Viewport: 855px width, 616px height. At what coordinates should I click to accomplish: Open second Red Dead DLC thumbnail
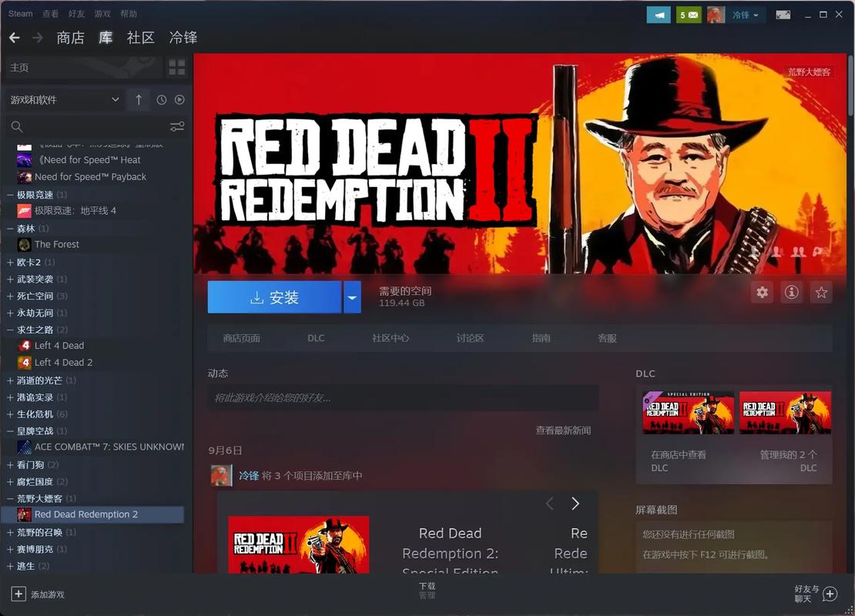point(785,413)
